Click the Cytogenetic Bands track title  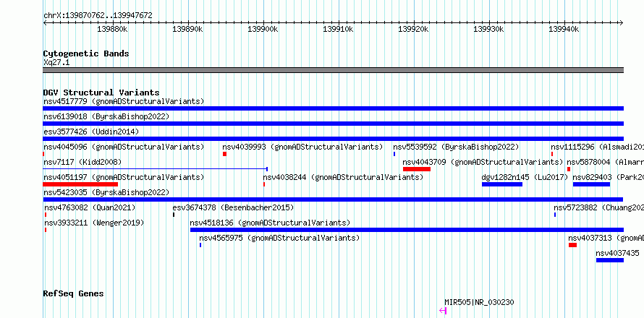(x=86, y=53)
